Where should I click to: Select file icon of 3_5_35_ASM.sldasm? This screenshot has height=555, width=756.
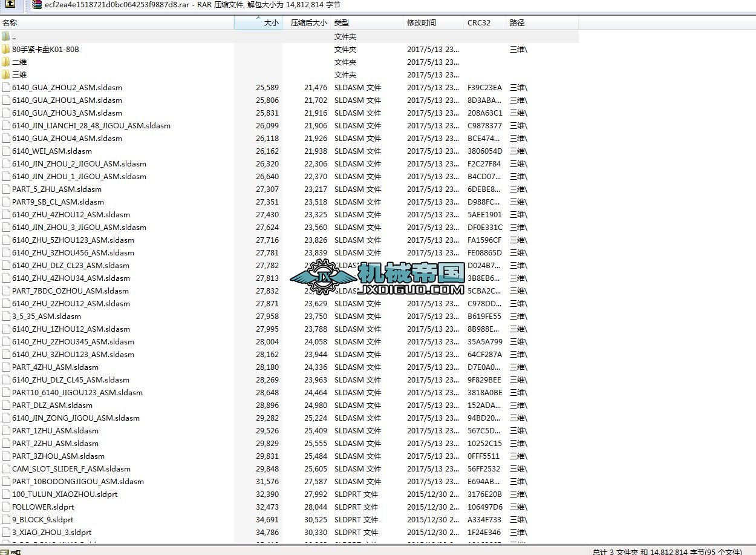pos(6,317)
